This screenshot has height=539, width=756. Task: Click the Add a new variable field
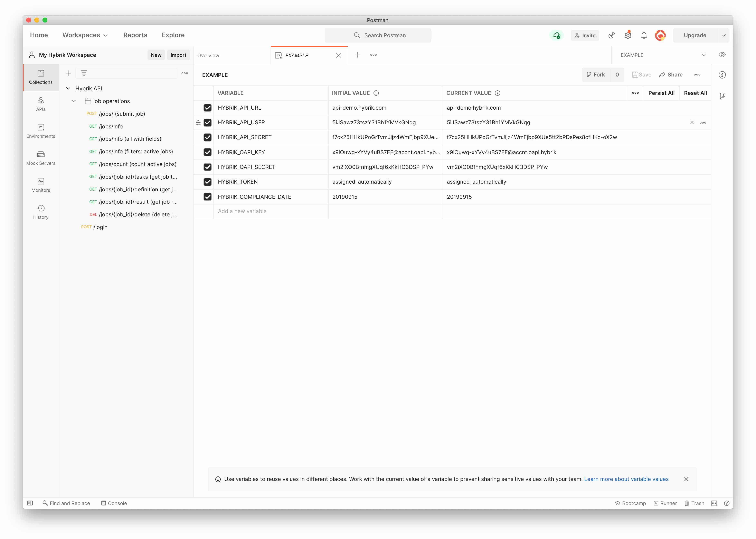271,211
